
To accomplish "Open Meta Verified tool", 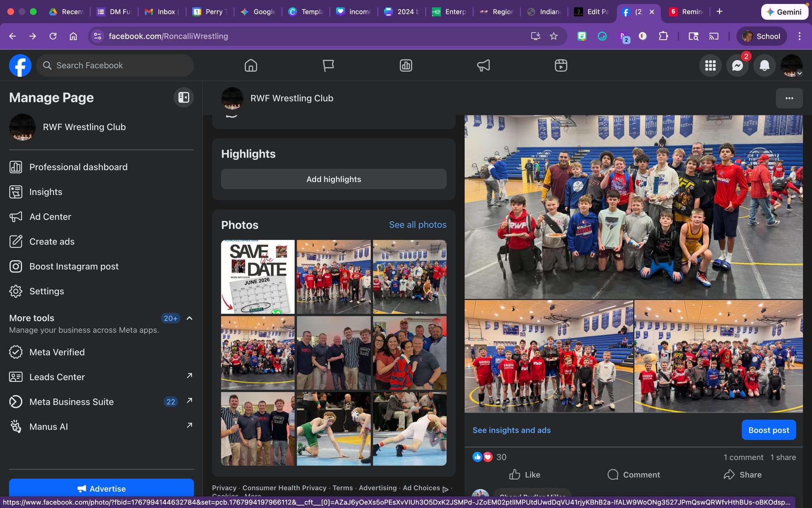I will click(x=101, y=352).
